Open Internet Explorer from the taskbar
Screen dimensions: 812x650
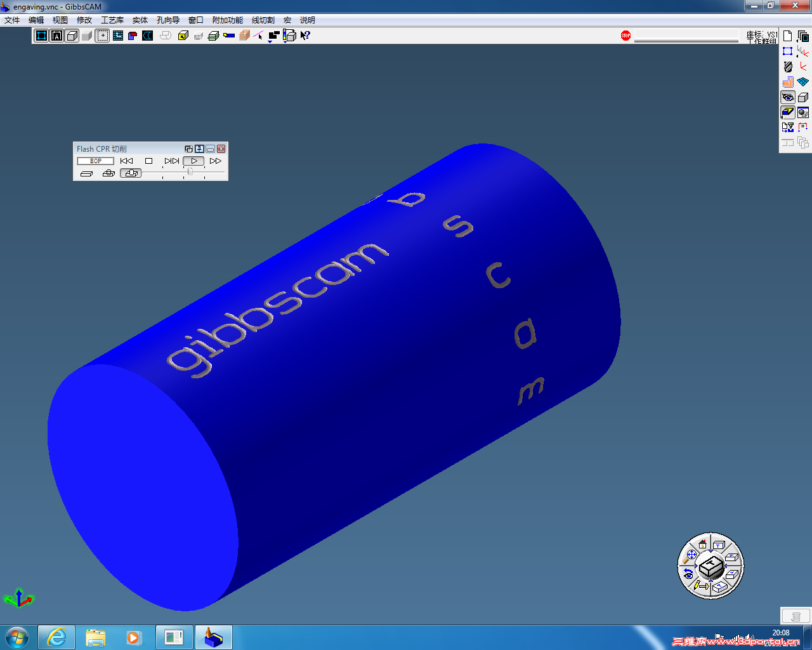pos(56,637)
